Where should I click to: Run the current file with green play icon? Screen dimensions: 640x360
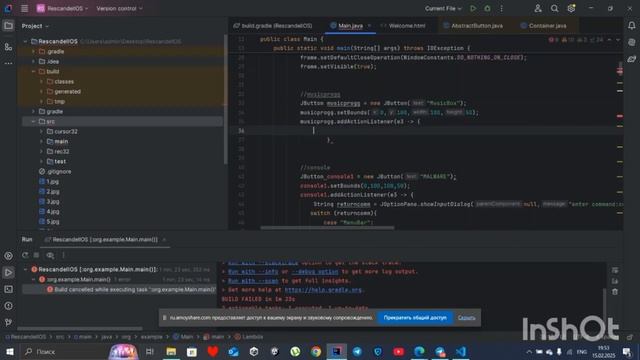pos(473,8)
